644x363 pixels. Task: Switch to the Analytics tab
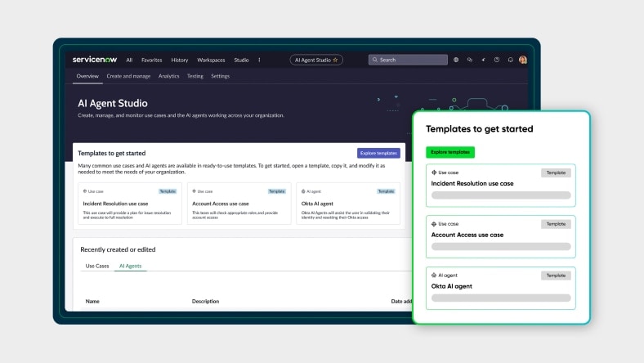coord(168,76)
